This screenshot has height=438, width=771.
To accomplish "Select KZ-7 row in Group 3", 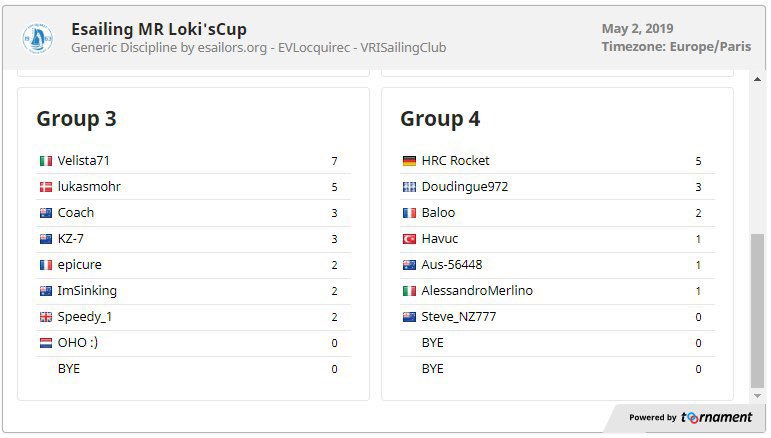I will coord(194,239).
